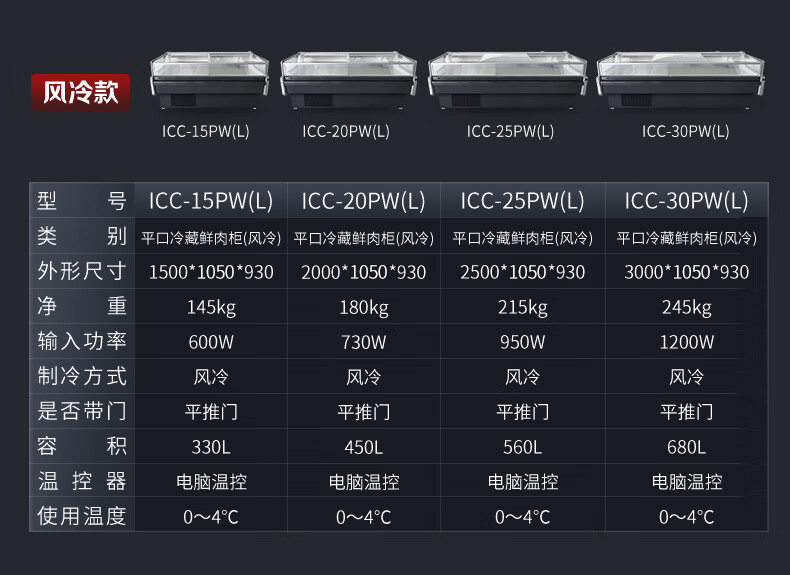
Task: Click the 温控器 row label
Action: coord(82,481)
